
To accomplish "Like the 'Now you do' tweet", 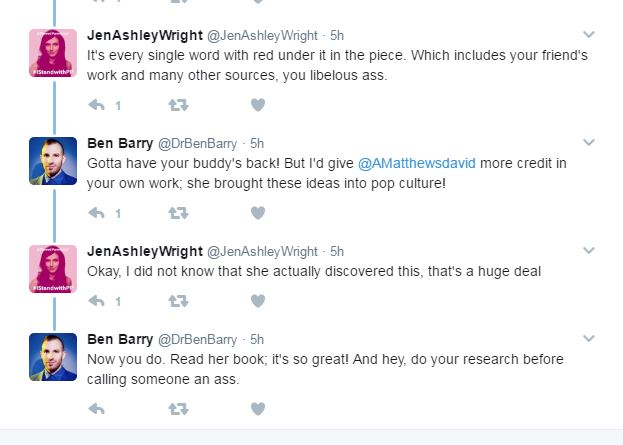I will click(257, 408).
